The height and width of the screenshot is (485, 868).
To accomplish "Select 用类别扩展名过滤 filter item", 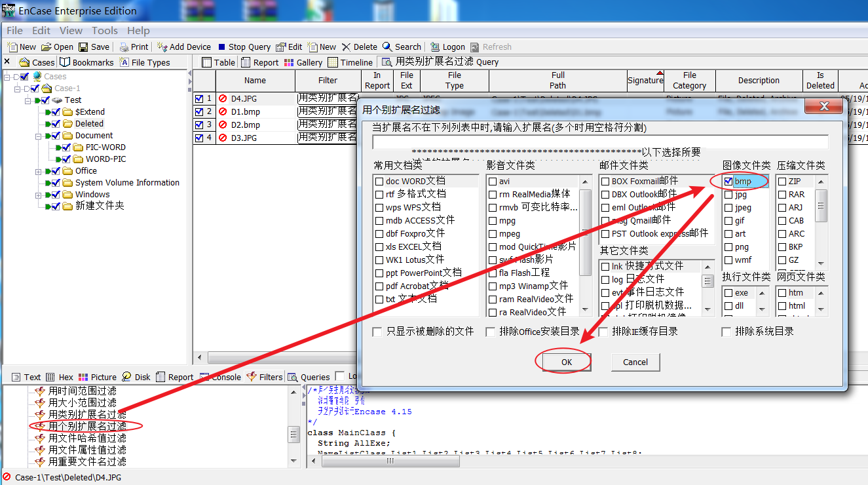I will [87, 414].
